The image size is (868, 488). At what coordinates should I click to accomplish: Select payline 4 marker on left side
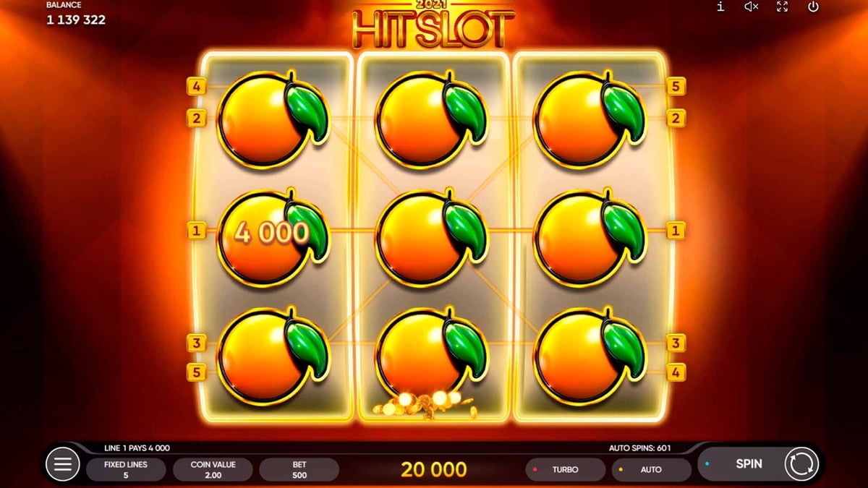(x=196, y=87)
